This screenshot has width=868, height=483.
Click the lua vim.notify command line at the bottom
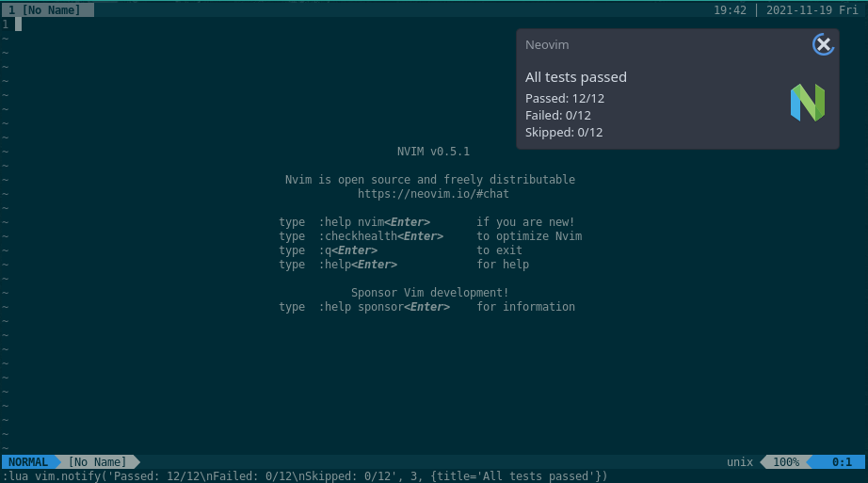tap(305, 476)
